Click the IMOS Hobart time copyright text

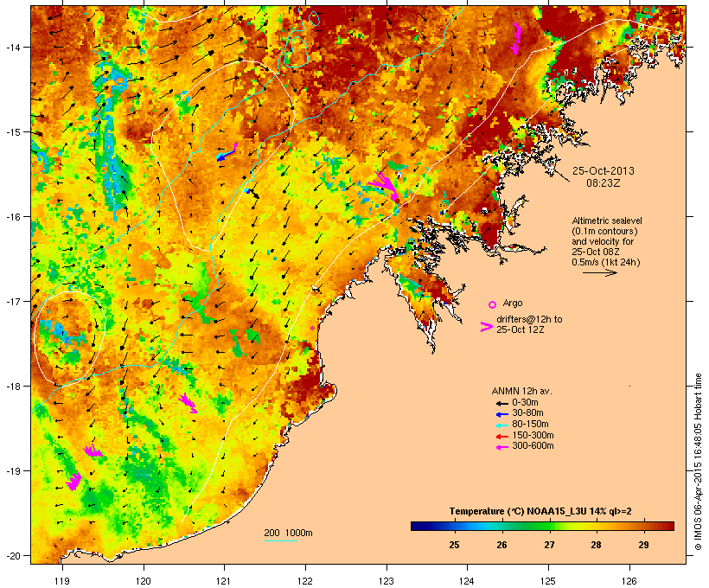click(698, 462)
